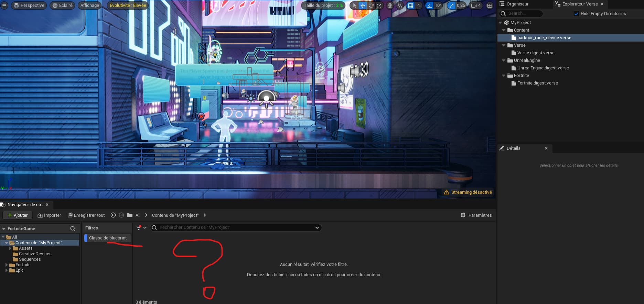
Task: Open camera speed setting 4
Action: [x=476, y=5]
